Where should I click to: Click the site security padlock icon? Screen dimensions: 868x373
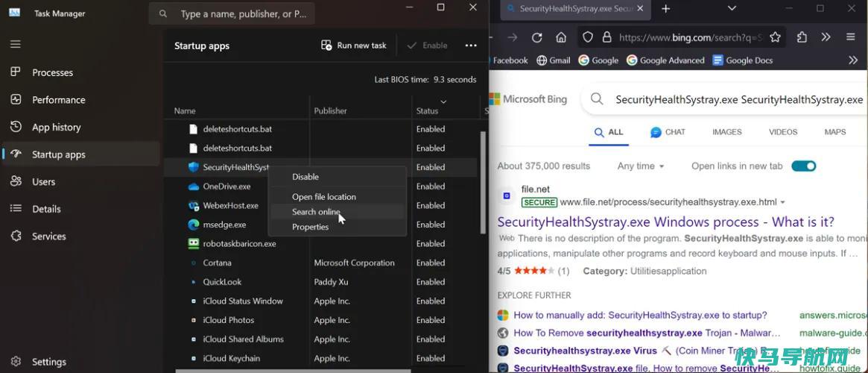pyautogui.click(x=607, y=37)
